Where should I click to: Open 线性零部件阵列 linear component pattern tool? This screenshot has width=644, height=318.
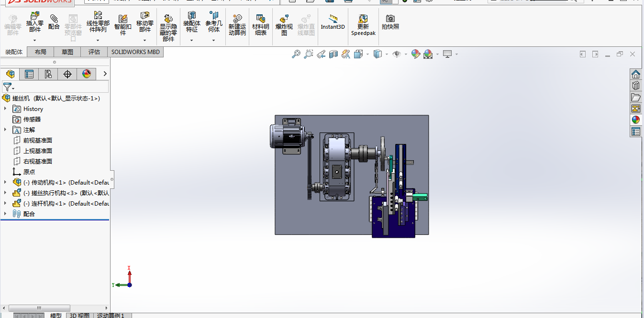[98, 23]
